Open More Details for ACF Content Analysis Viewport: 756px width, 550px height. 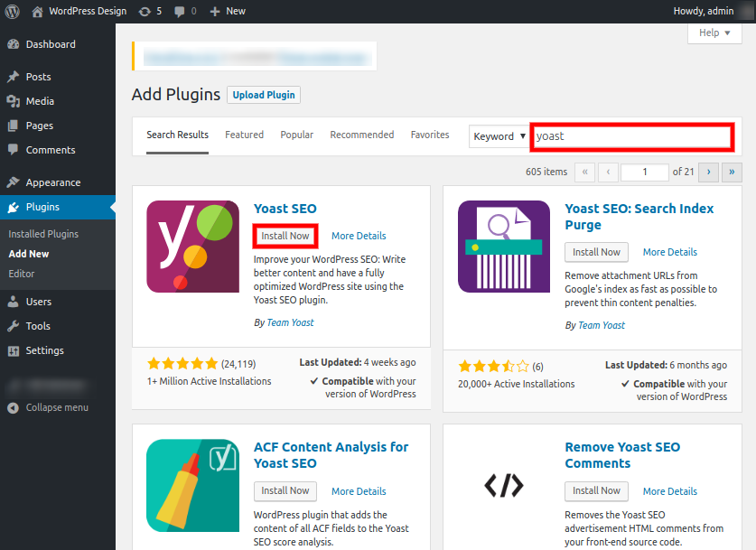359,491
